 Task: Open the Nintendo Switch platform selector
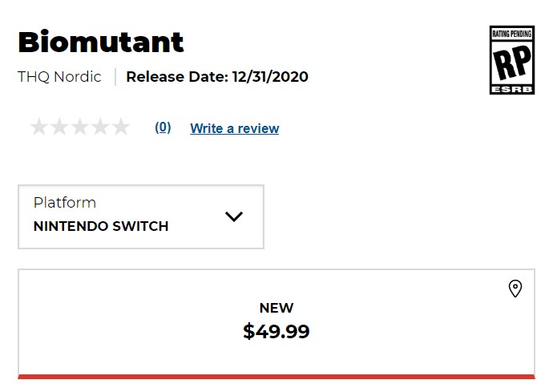(141, 217)
